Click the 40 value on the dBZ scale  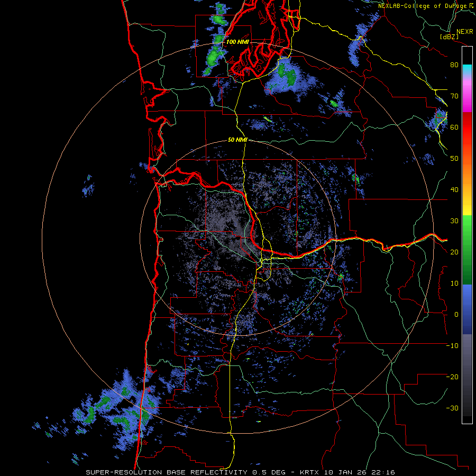454,190
